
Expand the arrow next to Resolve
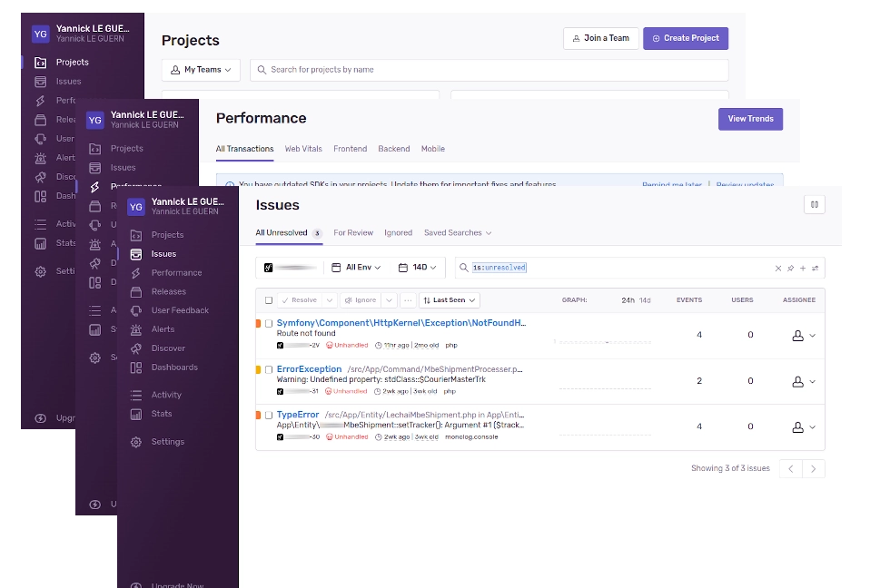click(x=330, y=300)
